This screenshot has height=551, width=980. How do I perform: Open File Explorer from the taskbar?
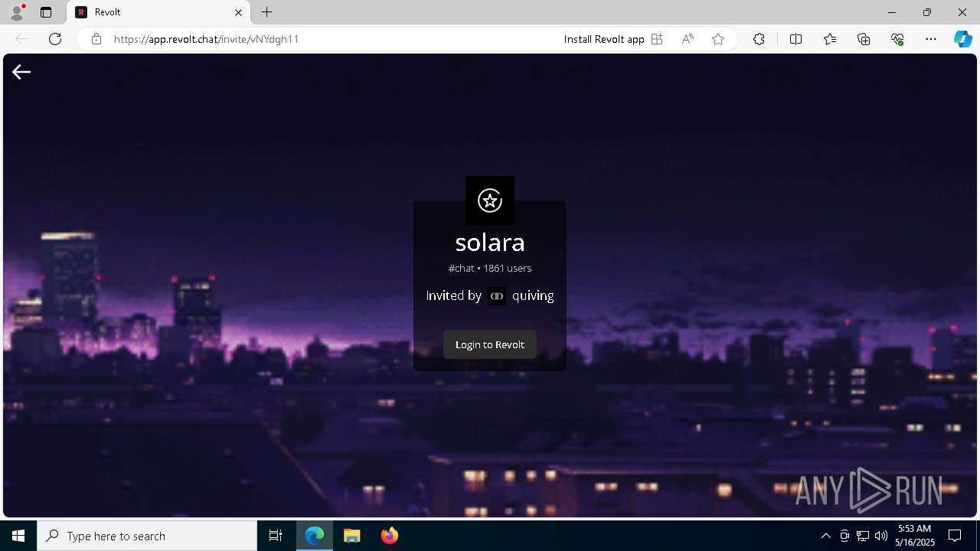pyautogui.click(x=352, y=536)
